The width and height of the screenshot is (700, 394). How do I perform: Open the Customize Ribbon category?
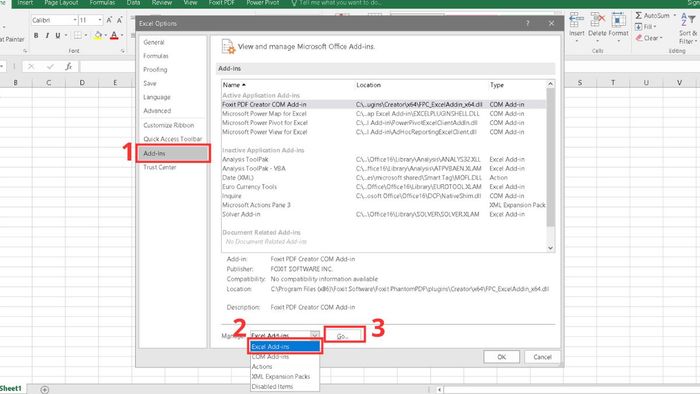173,125
